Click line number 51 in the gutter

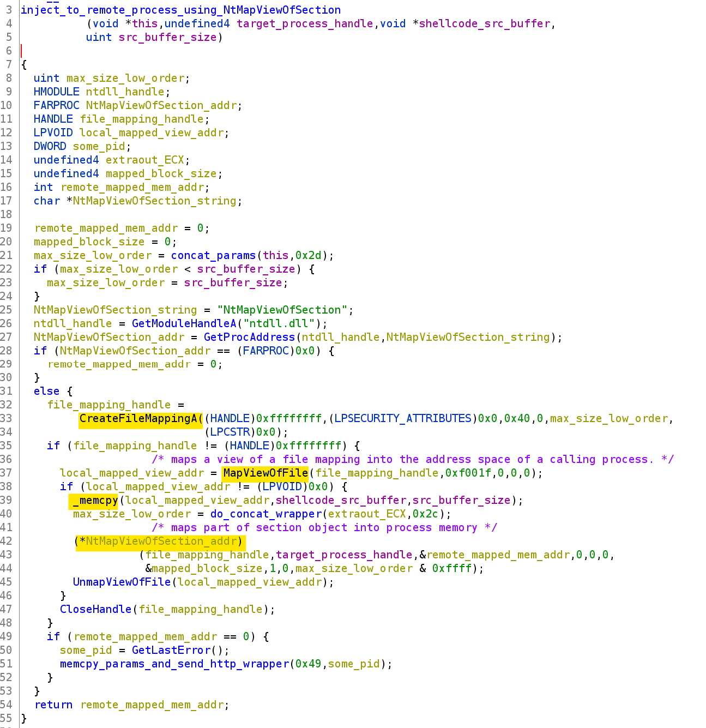(x=7, y=664)
